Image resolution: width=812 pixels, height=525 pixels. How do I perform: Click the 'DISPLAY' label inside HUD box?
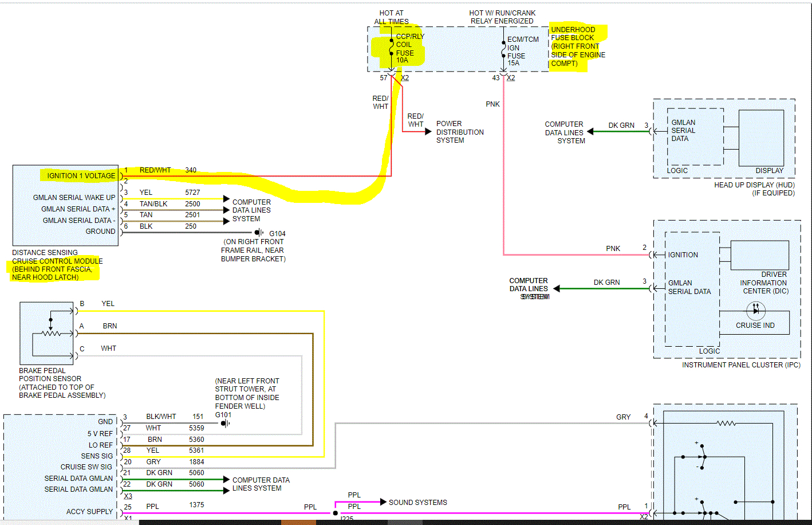[x=769, y=171]
